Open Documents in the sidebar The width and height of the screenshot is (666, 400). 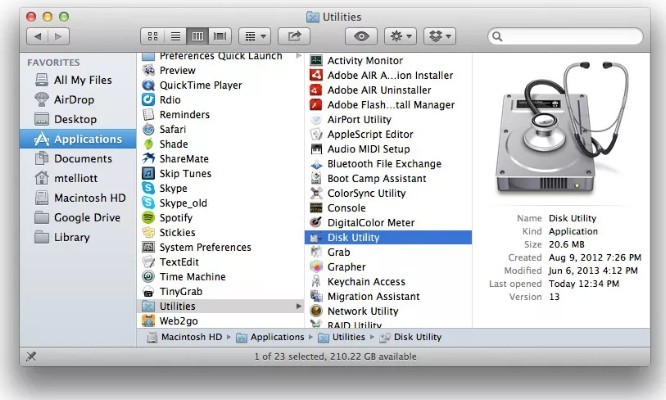click(73, 159)
